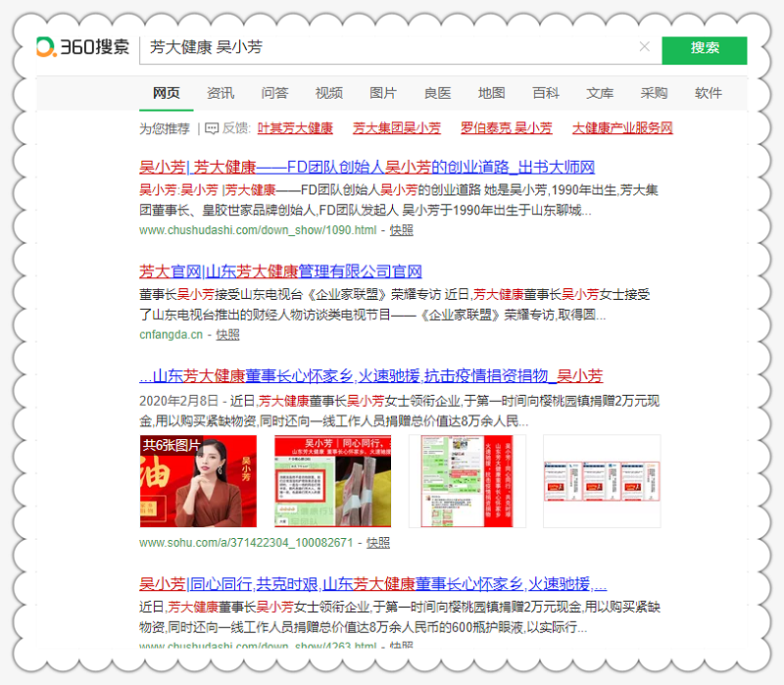Open result 芳大官网|山东芳大健康管理有限公司官网
The height and width of the screenshot is (685, 784).
(280, 270)
